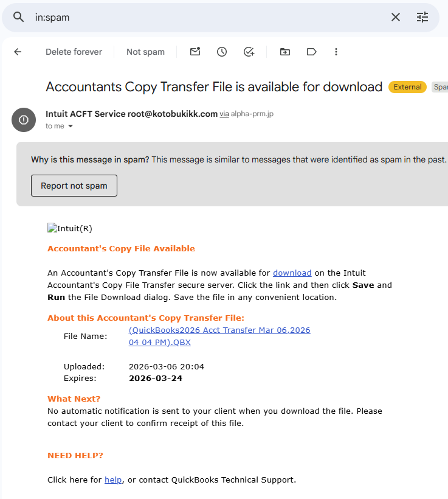Image resolution: width=448 pixels, height=499 pixels.
Task: Click sender name Intuit ACFT Service
Action: (x=86, y=114)
